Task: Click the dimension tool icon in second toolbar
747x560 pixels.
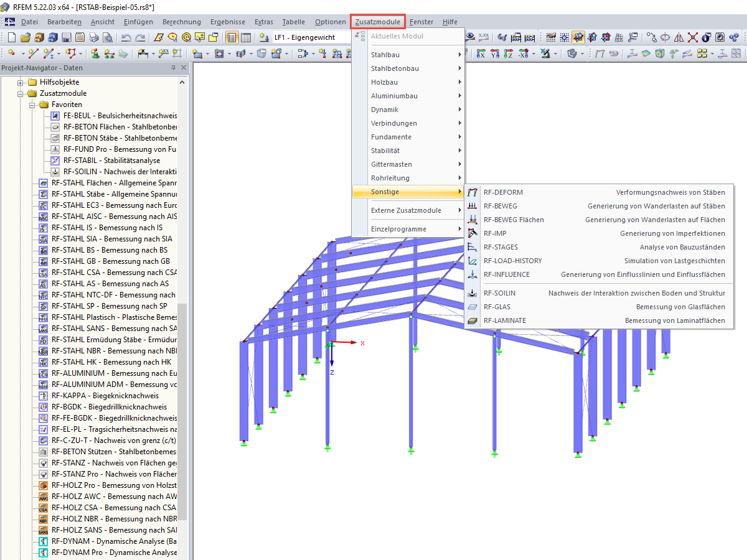Action: tap(142, 54)
